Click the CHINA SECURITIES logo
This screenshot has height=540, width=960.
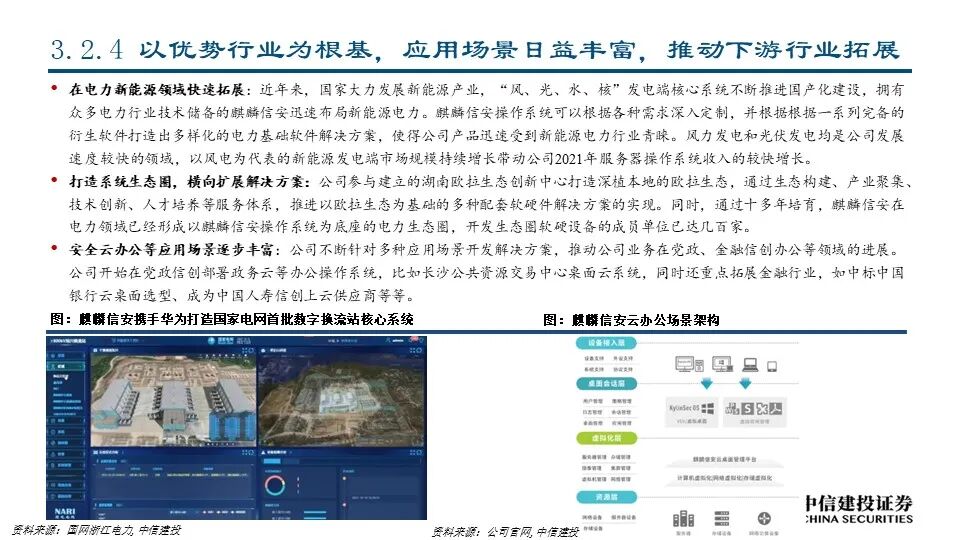tap(860, 510)
